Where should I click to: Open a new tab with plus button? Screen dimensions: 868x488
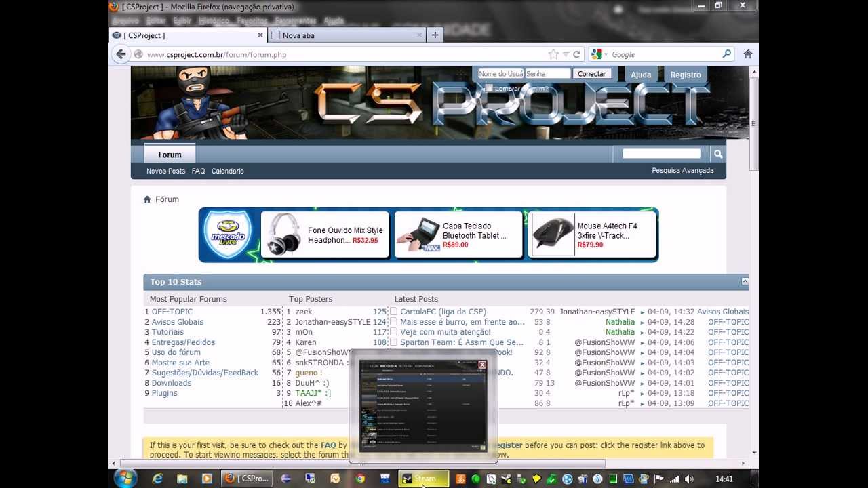click(435, 35)
